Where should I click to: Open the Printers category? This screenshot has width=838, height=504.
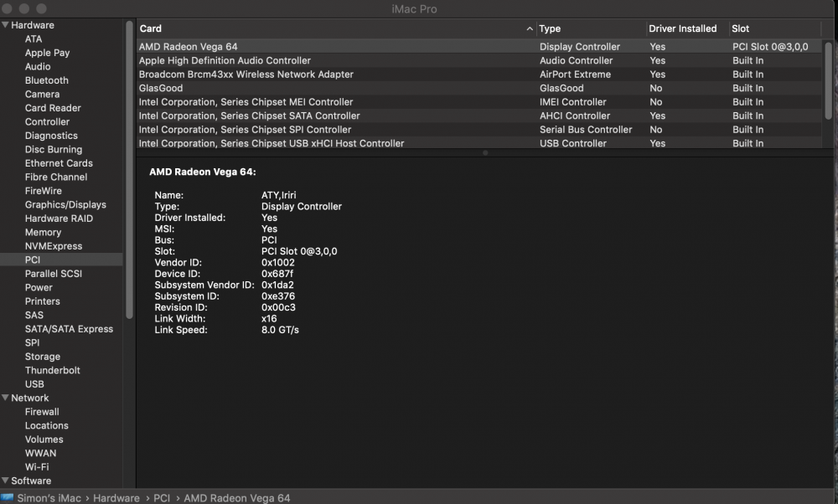click(x=42, y=301)
